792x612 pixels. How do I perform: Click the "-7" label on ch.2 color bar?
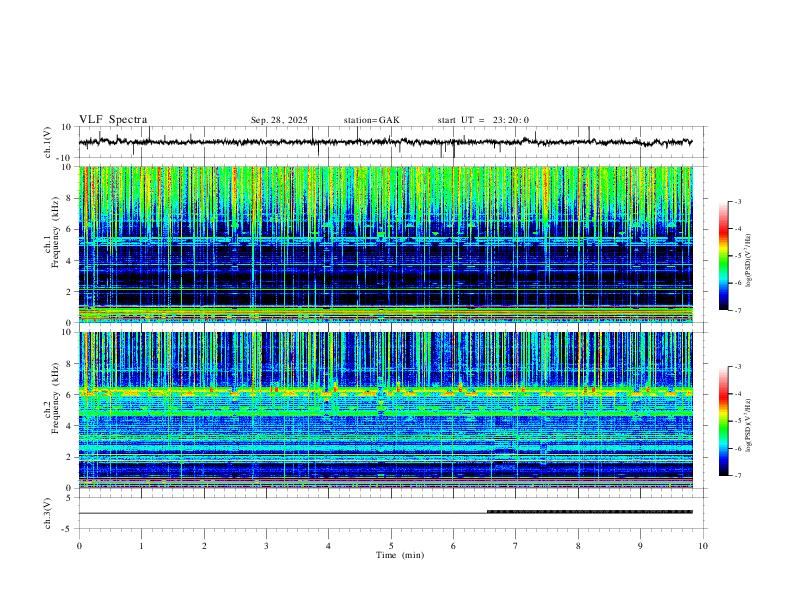coord(738,475)
